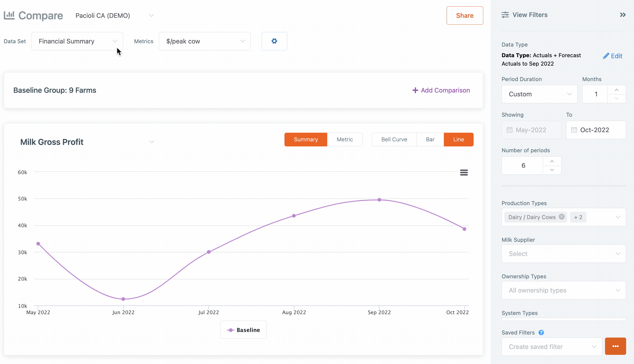Screen dimensions: 634x364
Task: Open the Data Set Financial Summary dropdown
Action: [x=77, y=41]
